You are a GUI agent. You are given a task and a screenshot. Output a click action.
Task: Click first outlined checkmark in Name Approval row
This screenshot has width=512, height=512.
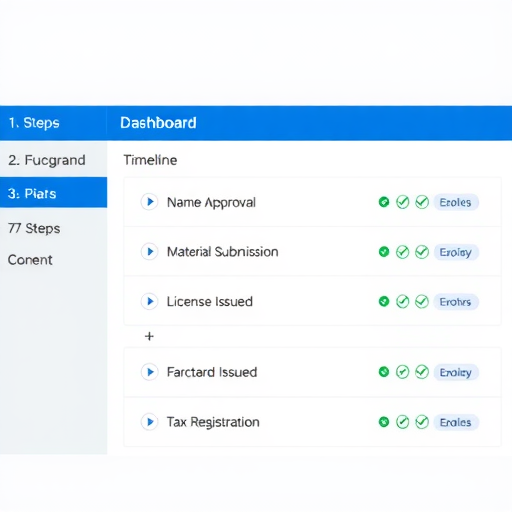(x=403, y=202)
